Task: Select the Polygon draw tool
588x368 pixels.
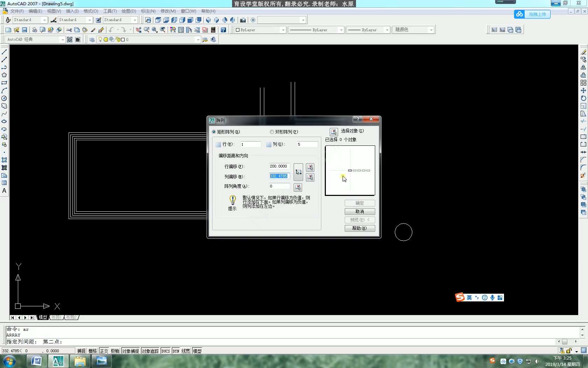Action: tap(4, 75)
